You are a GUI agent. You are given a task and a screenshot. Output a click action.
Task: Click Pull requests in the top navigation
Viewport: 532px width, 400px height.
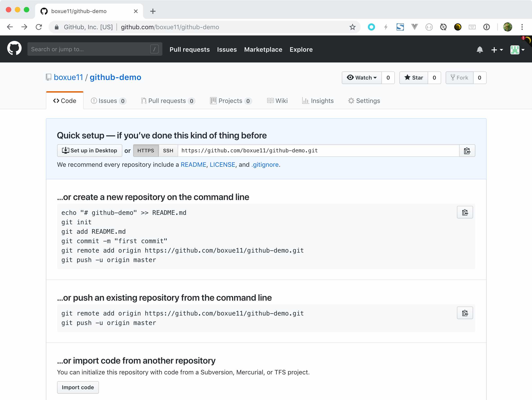(x=190, y=49)
